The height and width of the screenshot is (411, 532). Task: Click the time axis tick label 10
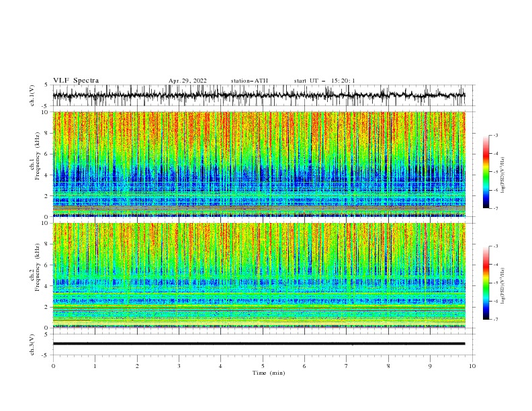coord(472,366)
